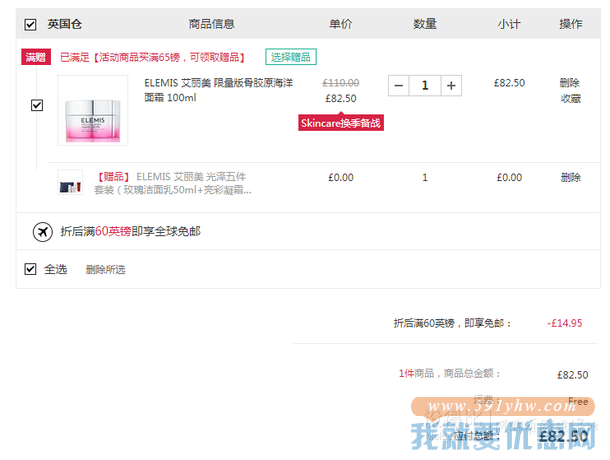The height and width of the screenshot is (460, 610).
Task: Delete the 赠品 gift item via 删除
Action: pyautogui.click(x=570, y=177)
